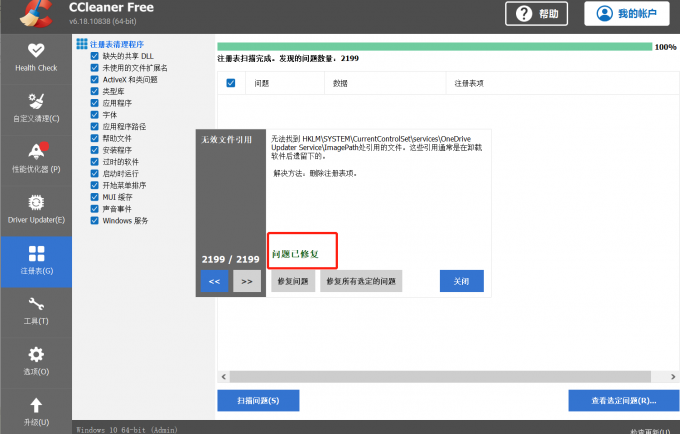
Task: Click horizontal scrollbar left arrow
Action: (x=224, y=377)
